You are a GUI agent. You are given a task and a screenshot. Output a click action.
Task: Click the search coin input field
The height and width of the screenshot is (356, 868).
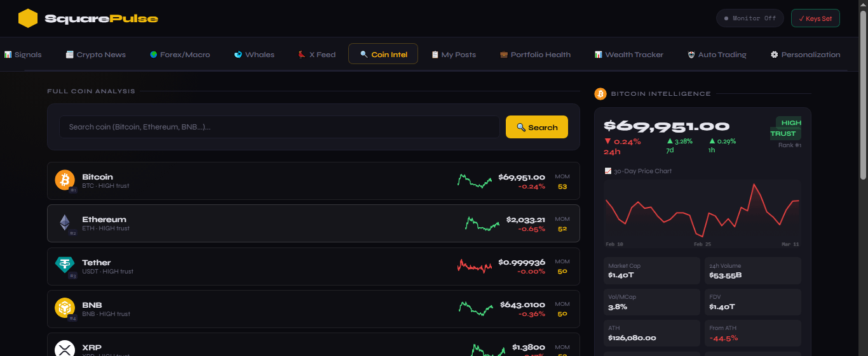click(280, 127)
